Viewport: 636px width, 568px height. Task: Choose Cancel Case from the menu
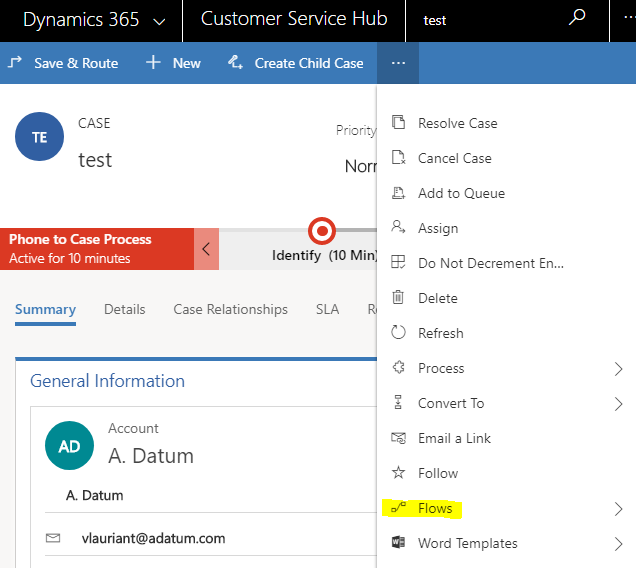506,158
